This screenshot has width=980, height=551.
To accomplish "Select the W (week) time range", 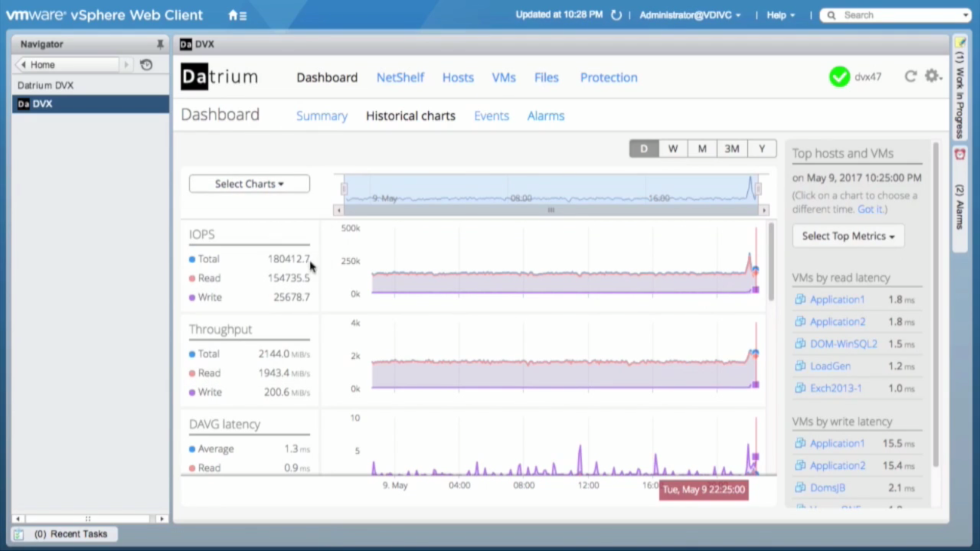I will 673,148.
